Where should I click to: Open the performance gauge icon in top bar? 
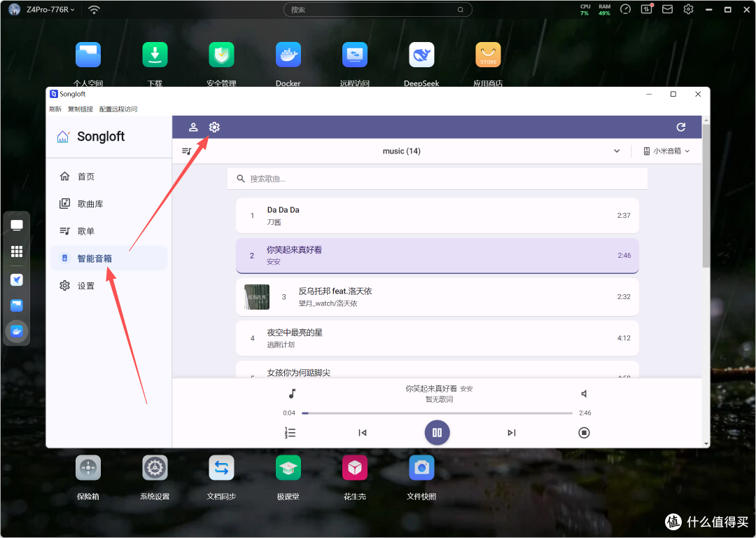[x=625, y=9]
